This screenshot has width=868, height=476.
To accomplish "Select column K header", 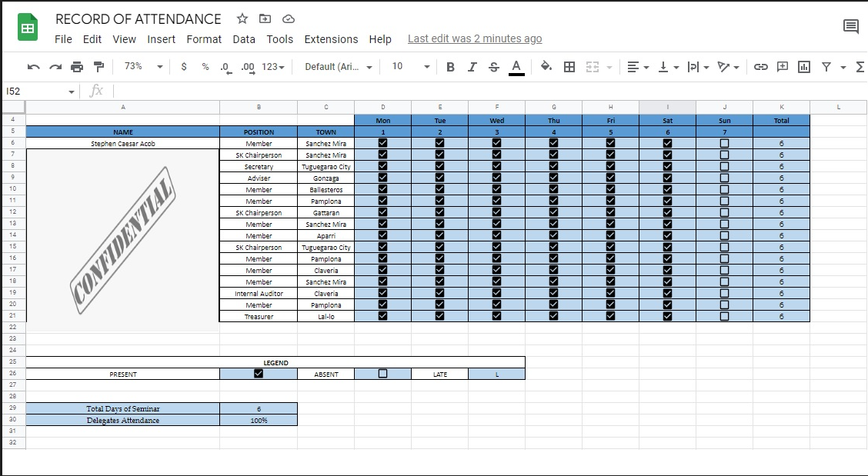I will 781,108.
